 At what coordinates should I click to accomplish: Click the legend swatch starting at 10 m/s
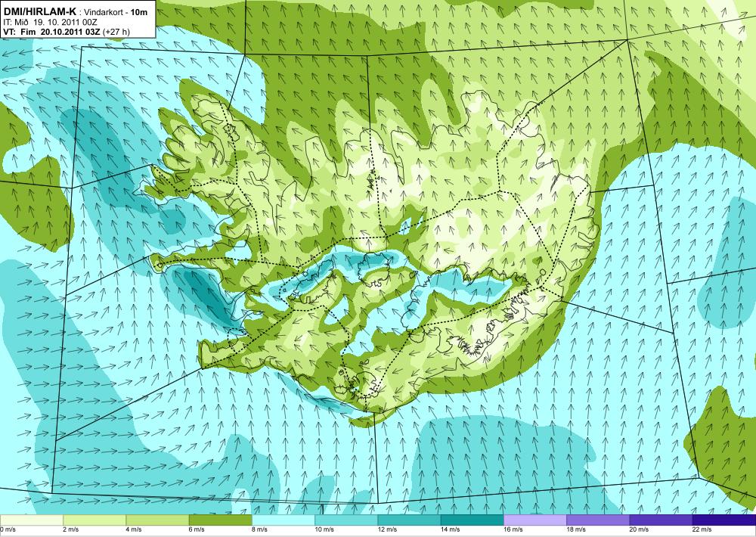346,520
